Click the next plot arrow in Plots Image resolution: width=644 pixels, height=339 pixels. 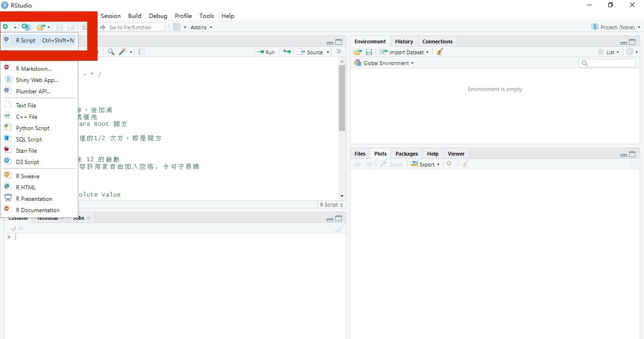coord(369,164)
